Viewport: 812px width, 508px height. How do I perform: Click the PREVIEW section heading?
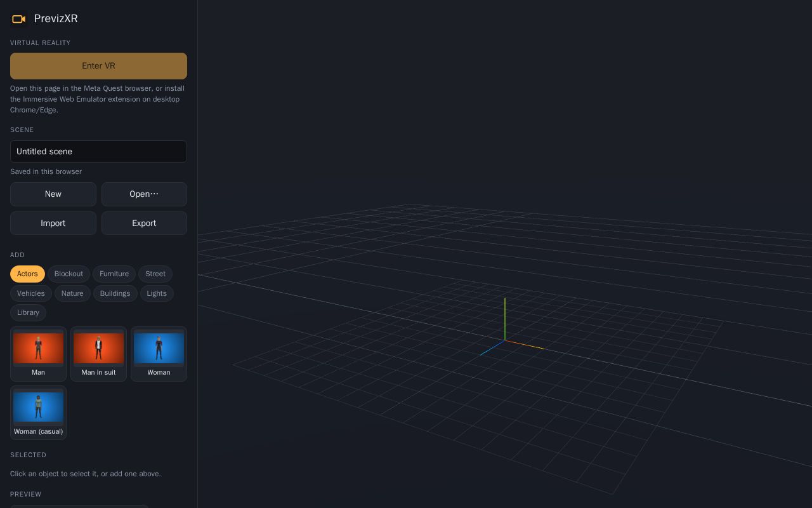click(26, 494)
